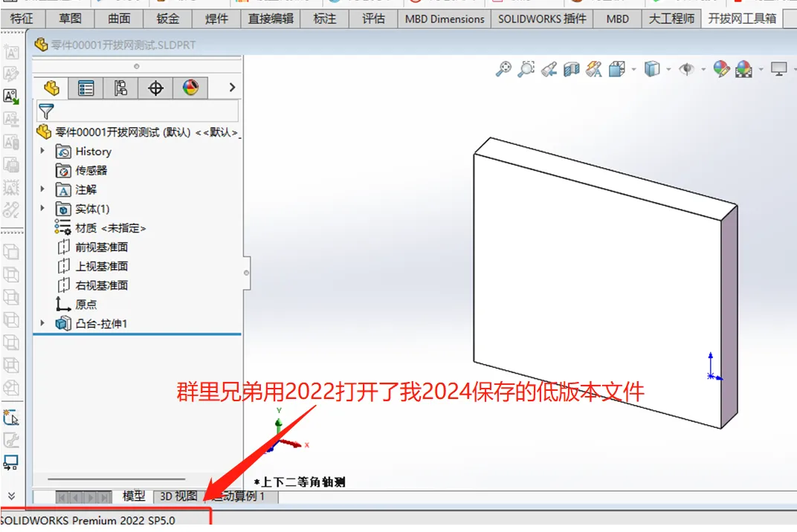Open the PropertyManager tab icon

[x=86, y=88]
